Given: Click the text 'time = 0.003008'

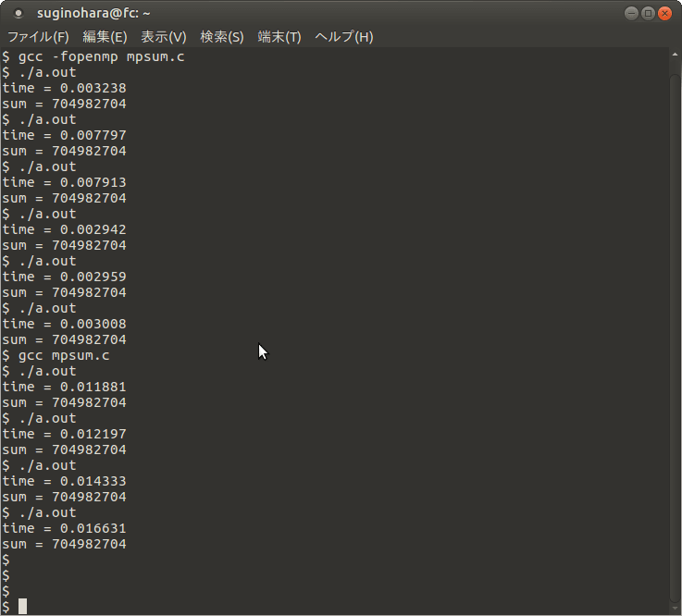Looking at the screenshot, I should pyautogui.click(x=65, y=324).
